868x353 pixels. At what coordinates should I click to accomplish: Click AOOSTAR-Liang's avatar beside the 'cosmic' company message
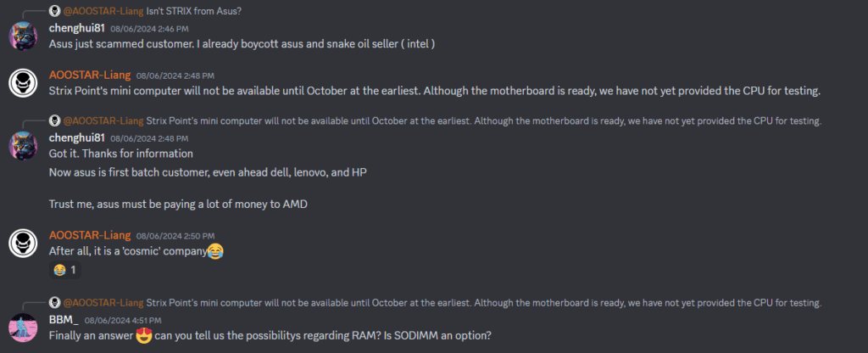point(22,242)
